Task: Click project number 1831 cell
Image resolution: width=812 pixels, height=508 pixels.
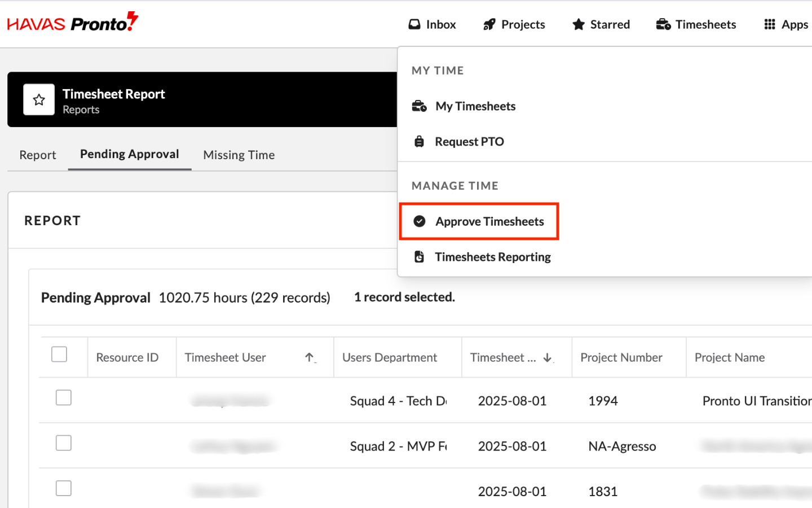Action: [603, 492]
